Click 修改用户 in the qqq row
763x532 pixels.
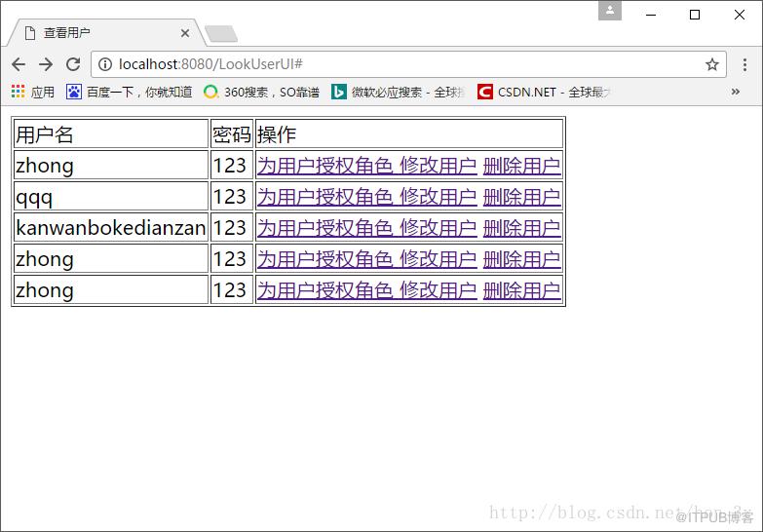[439, 197]
